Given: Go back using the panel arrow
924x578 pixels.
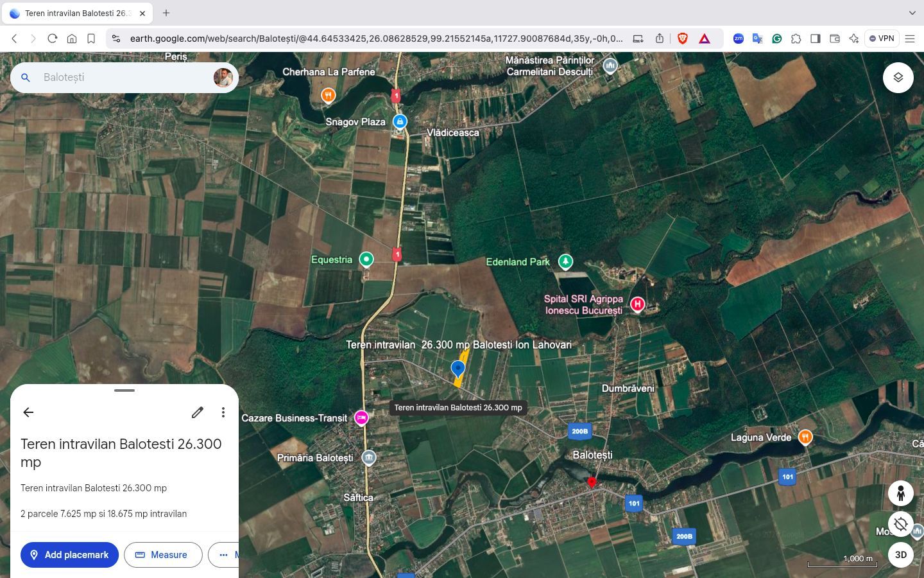Looking at the screenshot, I should [28, 412].
